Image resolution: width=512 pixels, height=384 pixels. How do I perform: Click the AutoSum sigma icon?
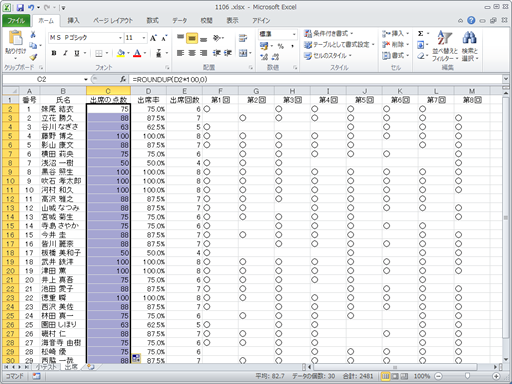coord(421,34)
